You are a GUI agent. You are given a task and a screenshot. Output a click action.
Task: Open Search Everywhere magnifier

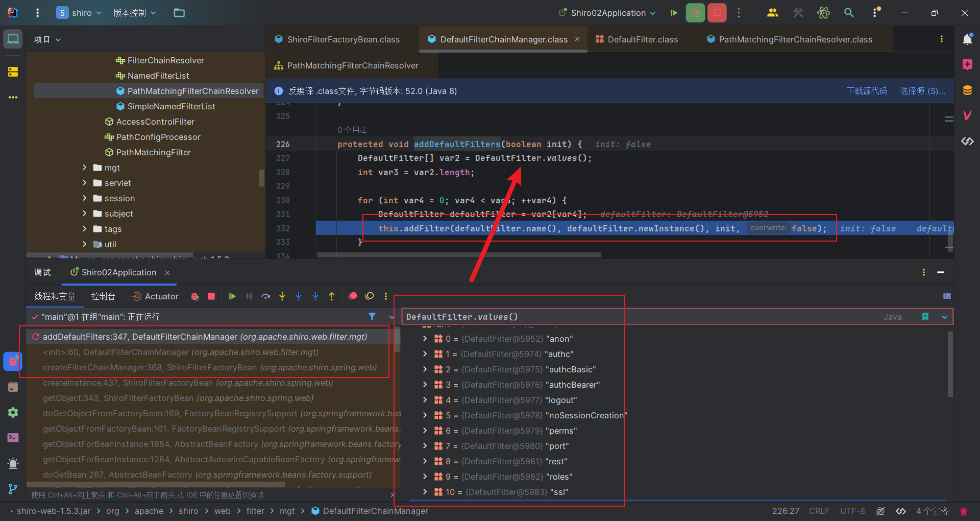click(849, 13)
